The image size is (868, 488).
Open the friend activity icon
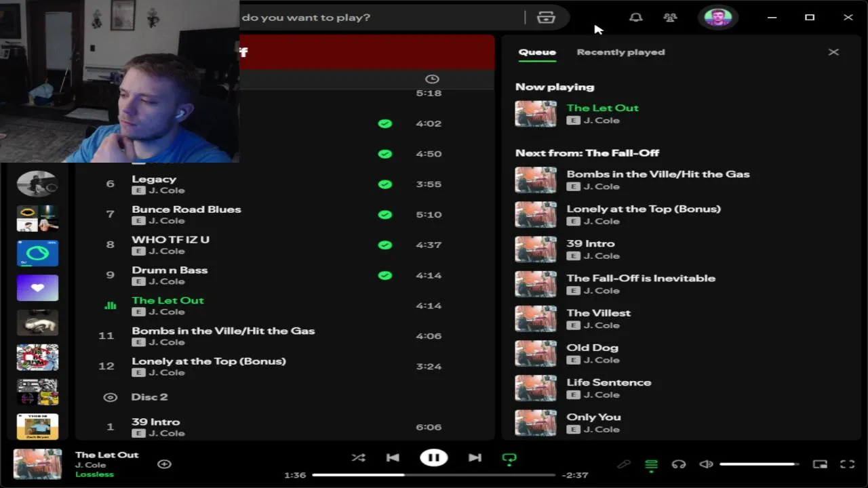tap(670, 18)
